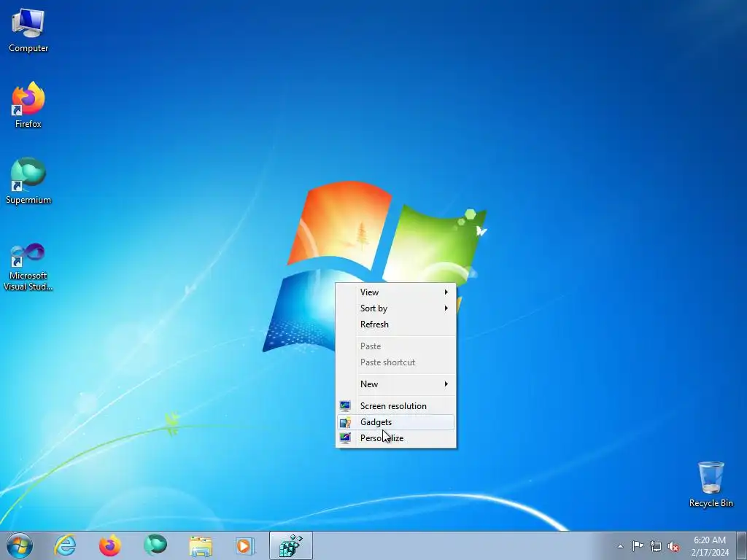Click the View submenu arrow
The image size is (747, 560).
pos(446,292)
